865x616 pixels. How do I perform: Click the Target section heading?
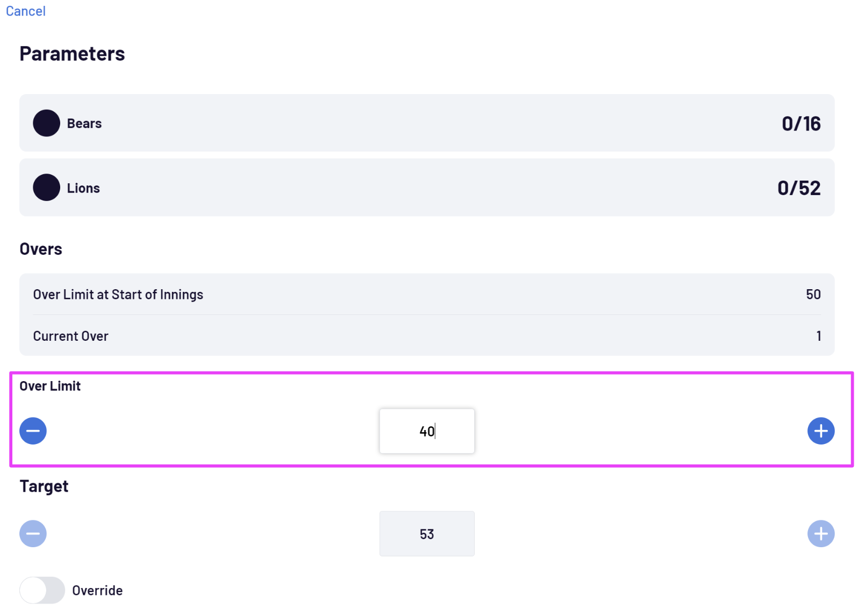44,486
